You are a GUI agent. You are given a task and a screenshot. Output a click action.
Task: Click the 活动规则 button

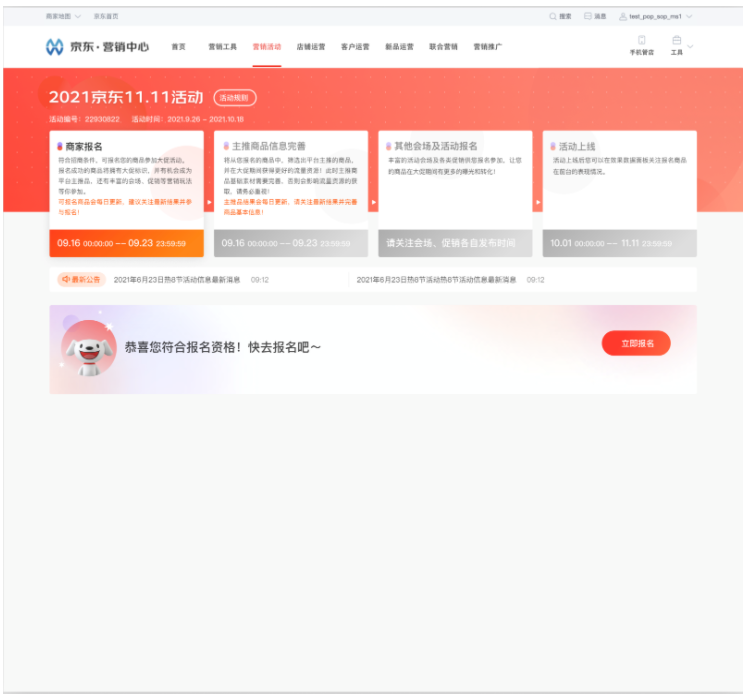tap(235, 98)
